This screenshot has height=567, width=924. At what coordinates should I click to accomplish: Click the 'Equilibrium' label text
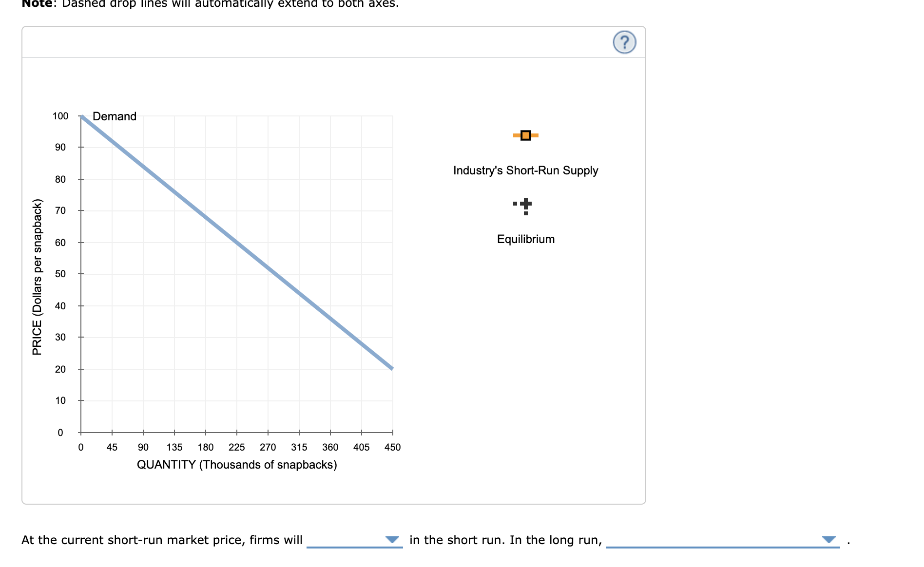click(x=525, y=239)
